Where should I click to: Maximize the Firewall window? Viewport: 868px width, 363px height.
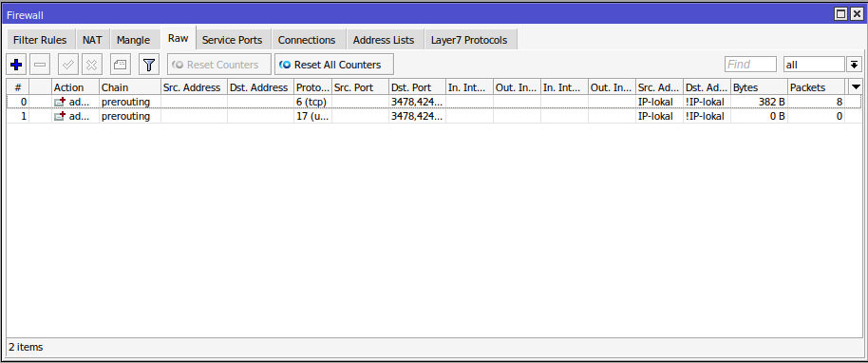[840, 15]
